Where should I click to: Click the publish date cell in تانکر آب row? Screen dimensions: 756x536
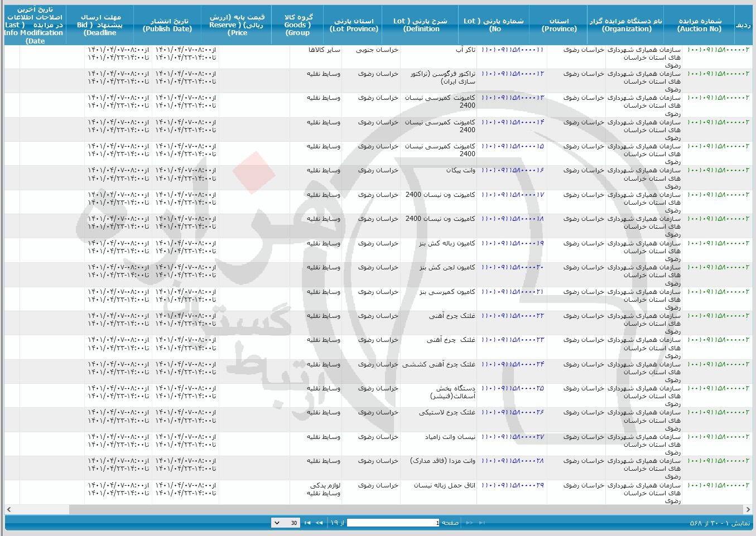click(185, 57)
